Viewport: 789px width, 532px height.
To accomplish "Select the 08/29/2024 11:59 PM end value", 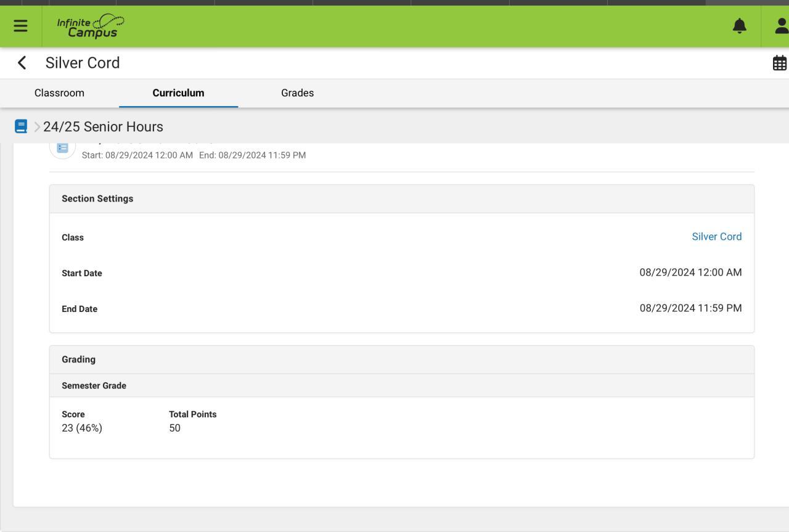I will [690, 308].
